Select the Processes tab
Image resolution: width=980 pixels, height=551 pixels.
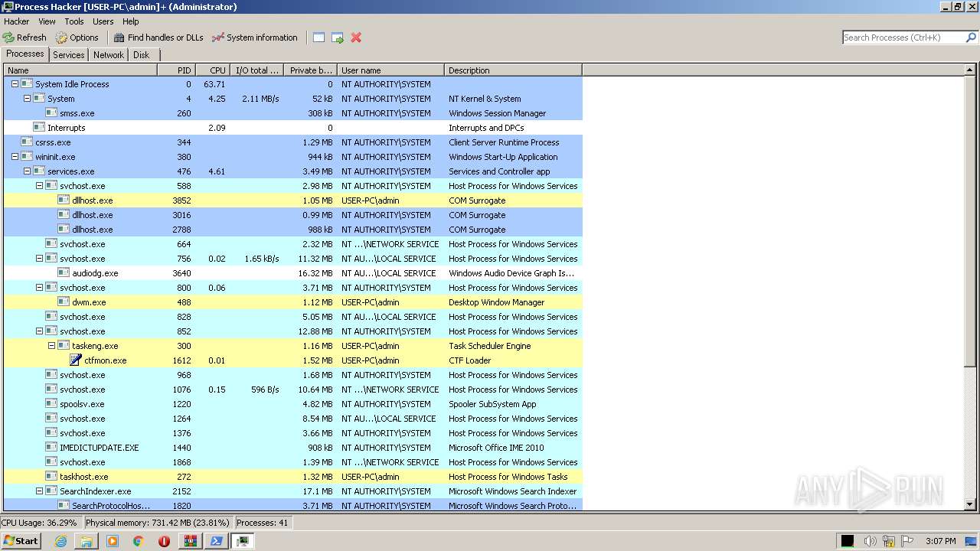tap(25, 54)
